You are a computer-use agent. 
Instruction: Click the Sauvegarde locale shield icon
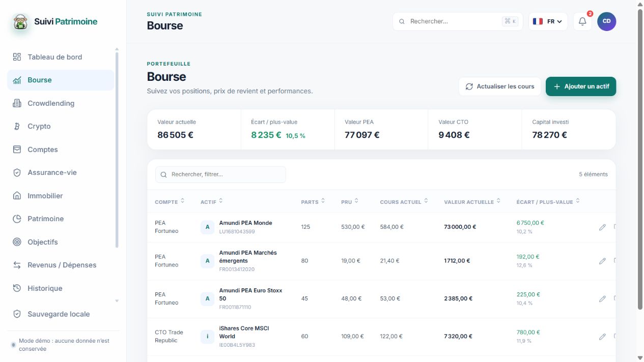click(x=17, y=314)
